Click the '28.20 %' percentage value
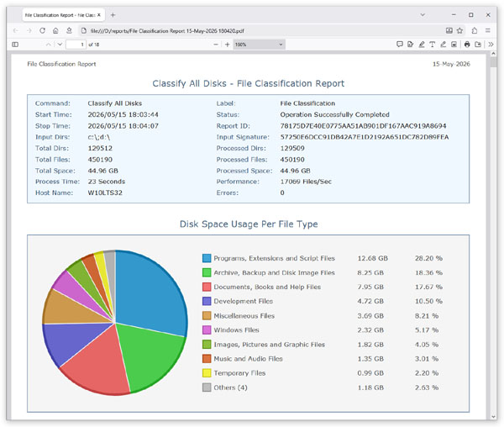Screen dimensions: 504x427 pos(428,258)
